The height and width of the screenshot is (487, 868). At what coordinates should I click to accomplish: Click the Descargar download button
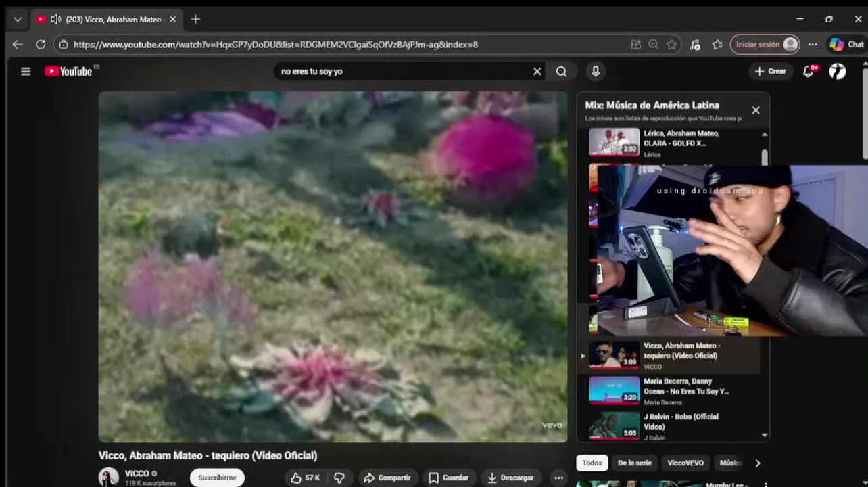click(x=511, y=478)
